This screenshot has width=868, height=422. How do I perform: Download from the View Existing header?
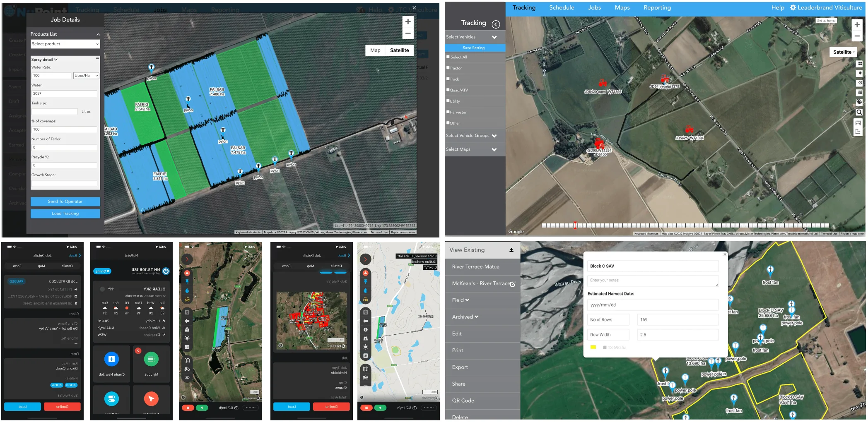tap(511, 250)
